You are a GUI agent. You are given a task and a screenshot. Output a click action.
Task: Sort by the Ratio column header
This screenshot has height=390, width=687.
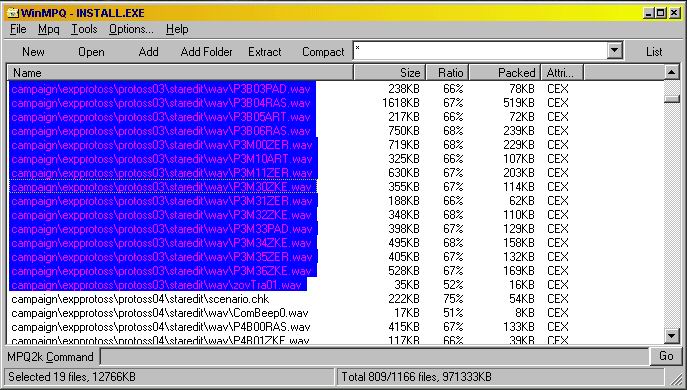pos(447,72)
